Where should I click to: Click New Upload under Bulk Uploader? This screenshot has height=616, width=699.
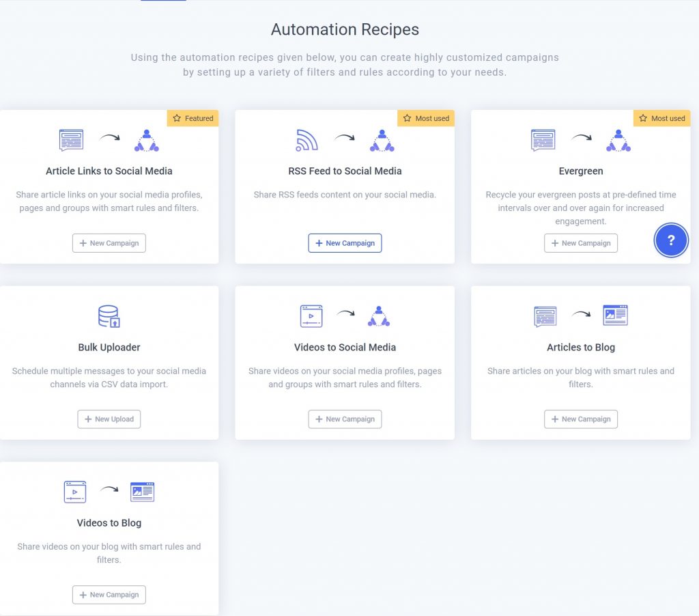point(109,419)
